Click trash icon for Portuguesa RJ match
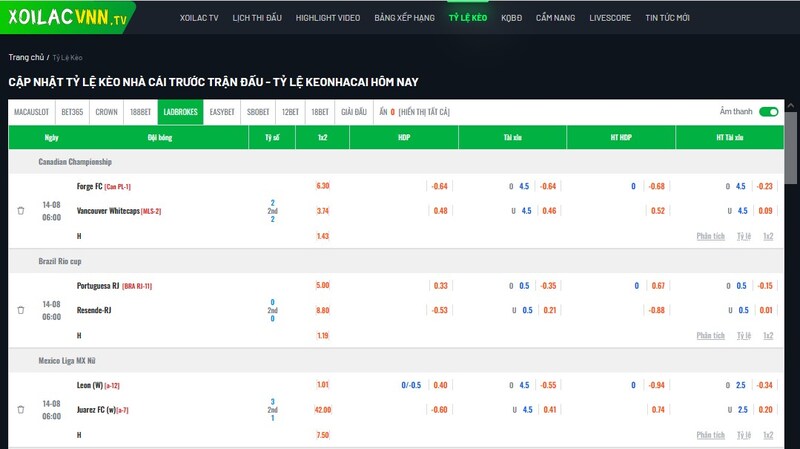Screen dimensions: 800x449 point(21,310)
